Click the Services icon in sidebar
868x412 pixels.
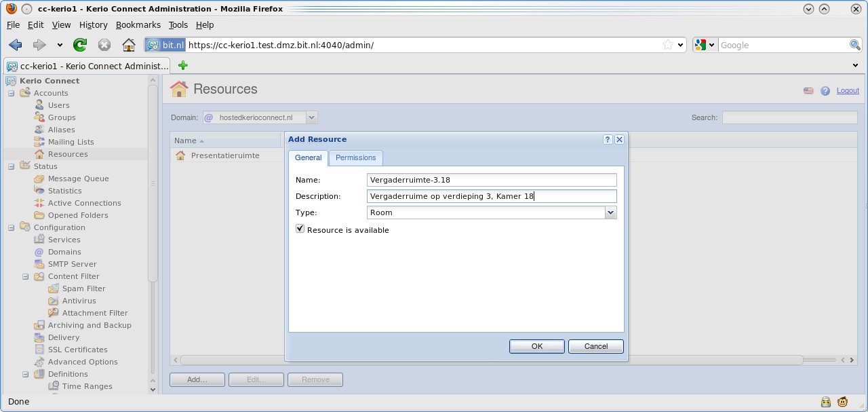coord(39,240)
